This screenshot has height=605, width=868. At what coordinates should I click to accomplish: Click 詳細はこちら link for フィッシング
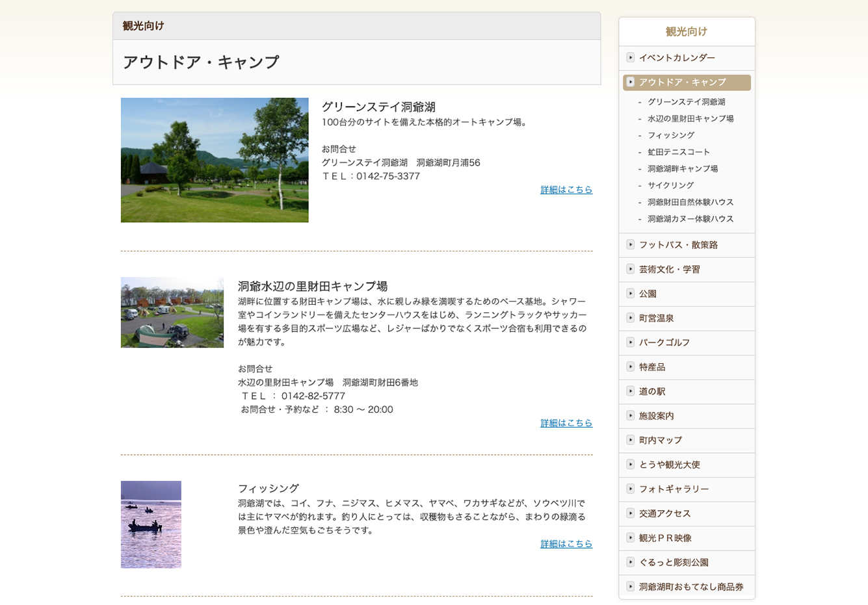(566, 544)
